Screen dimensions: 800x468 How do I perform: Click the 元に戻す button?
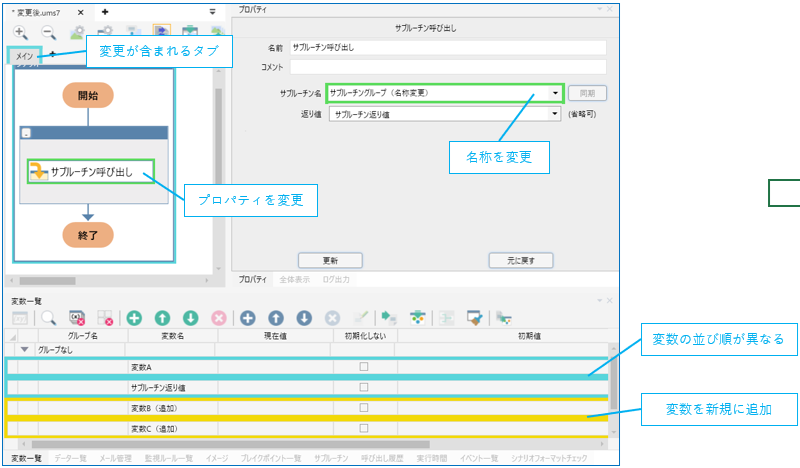pos(520,260)
